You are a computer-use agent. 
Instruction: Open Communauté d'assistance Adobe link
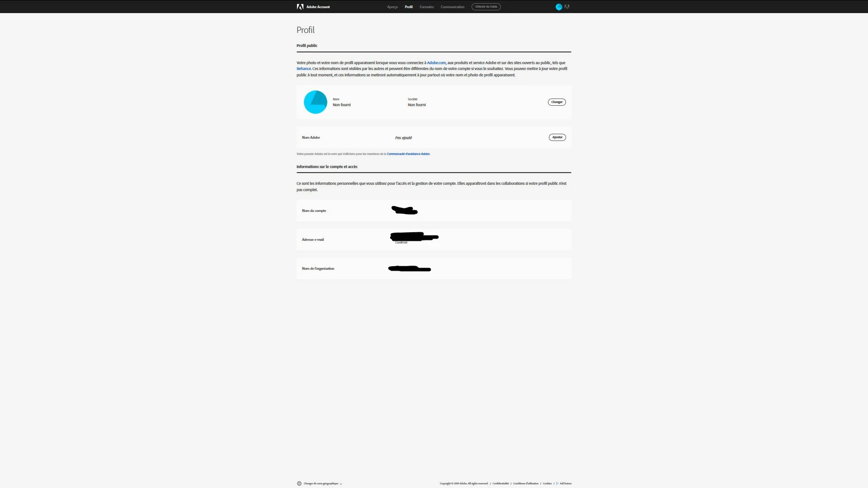pos(408,154)
